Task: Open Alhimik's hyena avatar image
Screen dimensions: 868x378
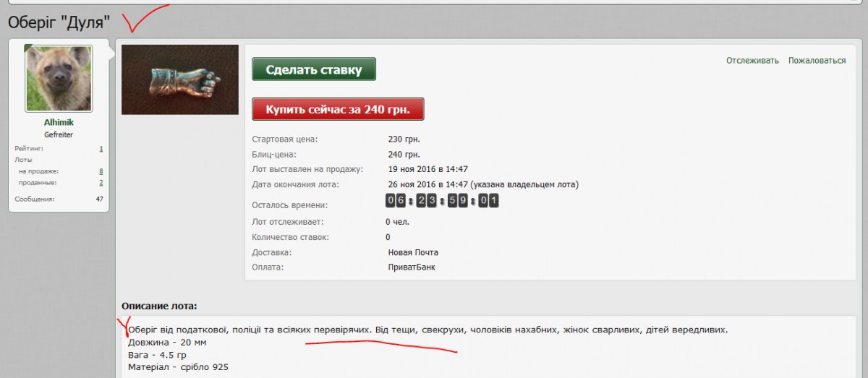Action: [x=59, y=79]
